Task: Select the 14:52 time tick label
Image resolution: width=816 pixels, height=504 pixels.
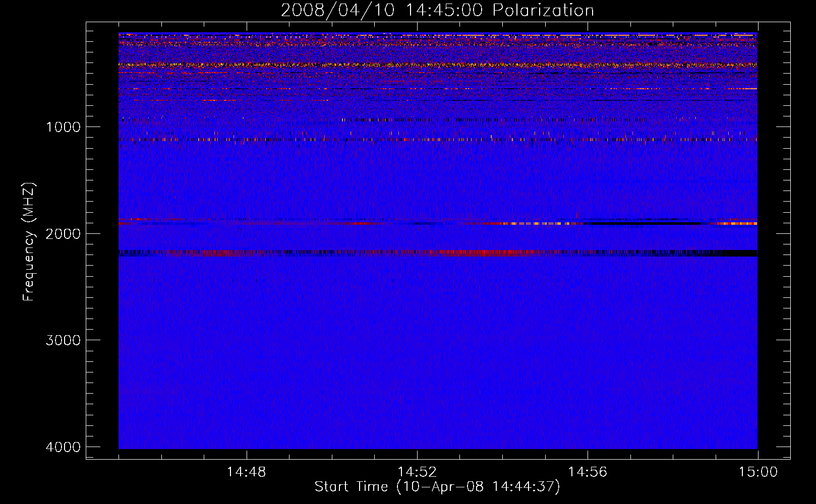Action: 417,472
